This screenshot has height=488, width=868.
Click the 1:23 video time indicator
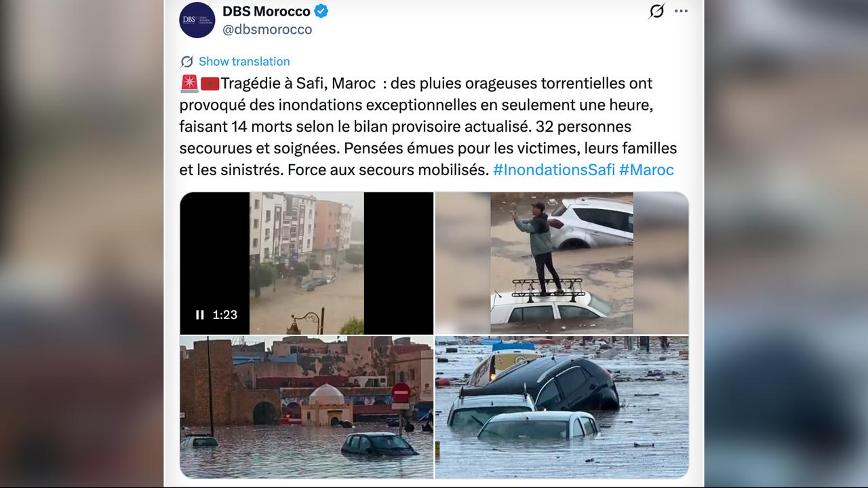[225, 315]
